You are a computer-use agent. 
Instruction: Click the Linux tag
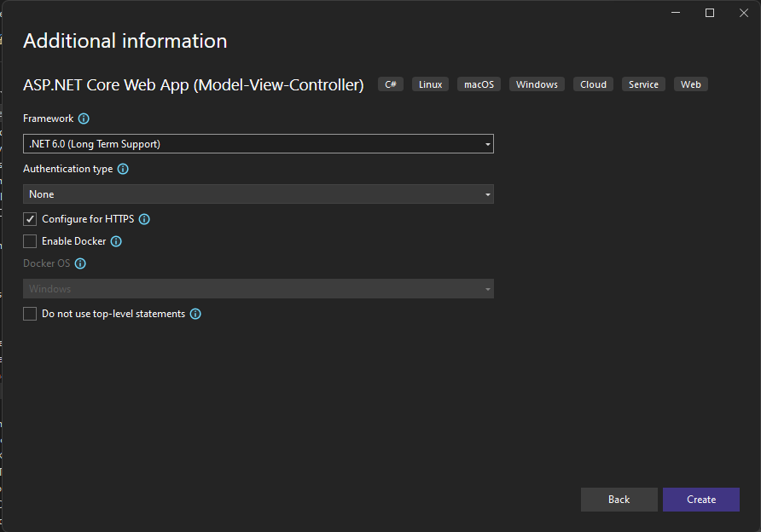click(x=430, y=84)
